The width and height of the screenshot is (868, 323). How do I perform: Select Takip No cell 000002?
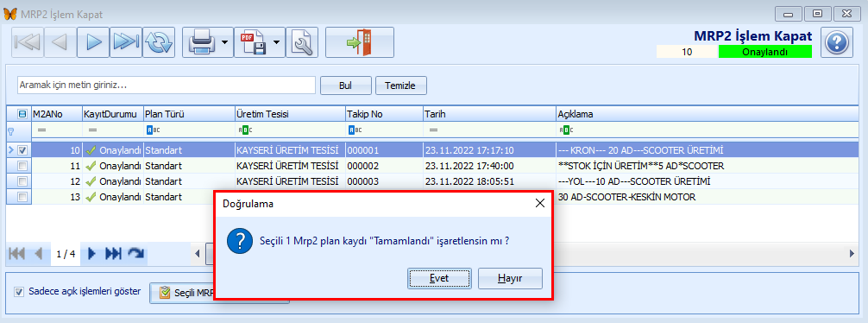pos(384,166)
